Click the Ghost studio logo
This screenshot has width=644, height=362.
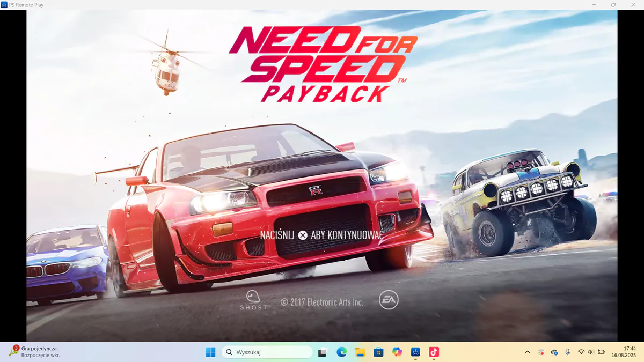pyautogui.click(x=253, y=300)
